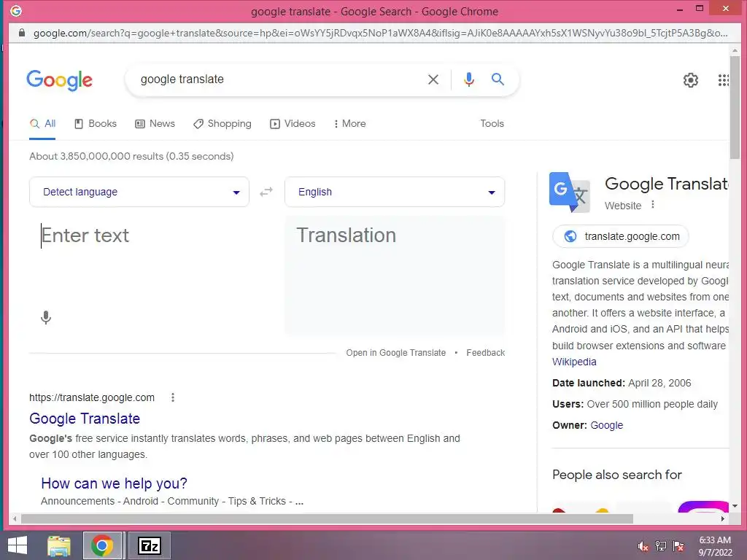The width and height of the screenshot is (747, 560).
Task: Click Open in Google Translate link
Action: 396,353
